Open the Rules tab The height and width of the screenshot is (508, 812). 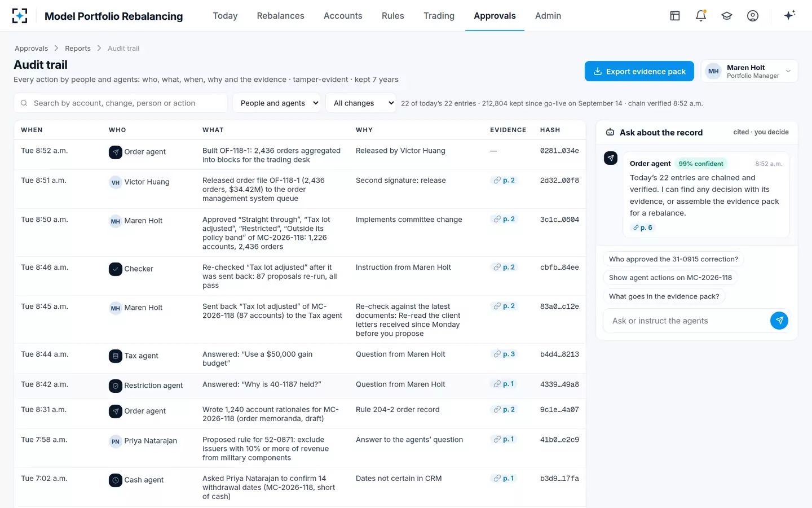click(x=393, y=16)
